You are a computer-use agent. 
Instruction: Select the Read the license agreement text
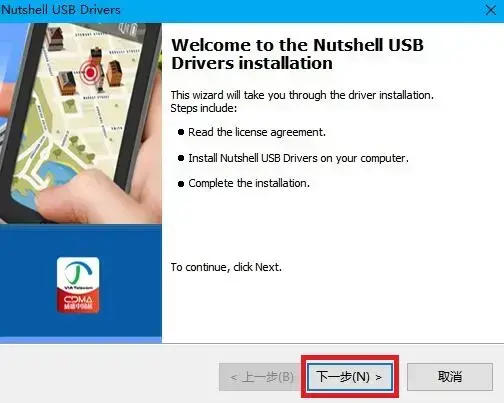tap(257, 132)
